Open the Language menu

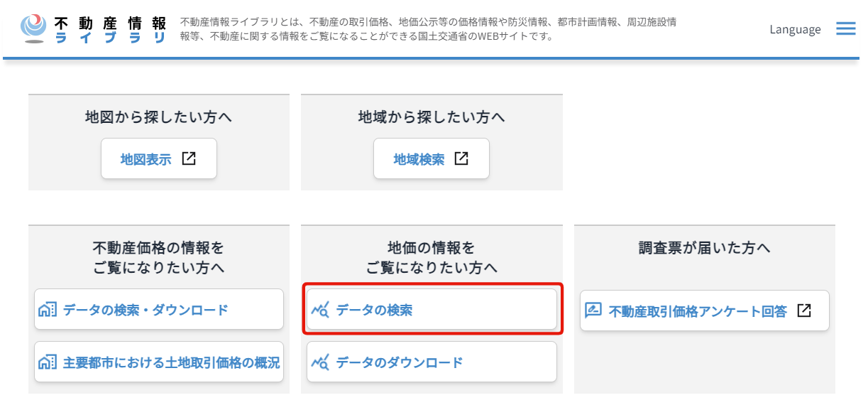(795, 29)
